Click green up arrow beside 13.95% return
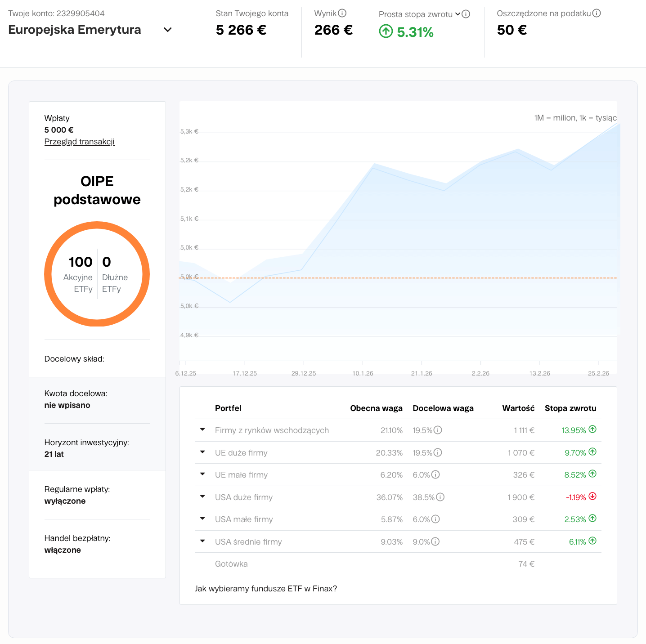646x644 pixels. coord(592,429)
